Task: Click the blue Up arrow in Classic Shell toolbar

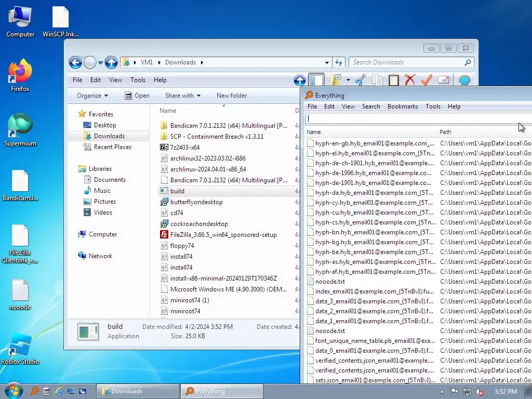Action: point(300,81)
